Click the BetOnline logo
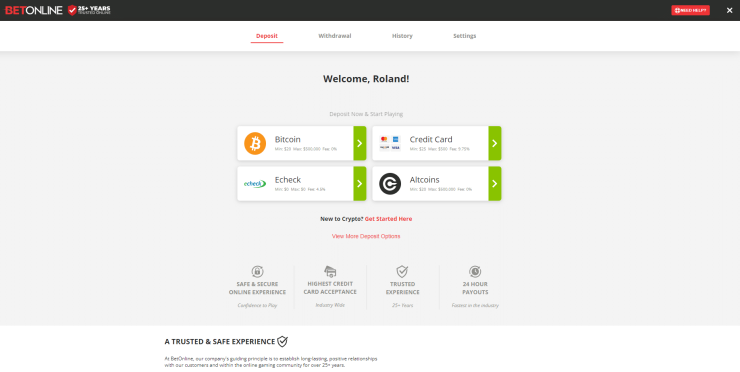 click(34, 10)
